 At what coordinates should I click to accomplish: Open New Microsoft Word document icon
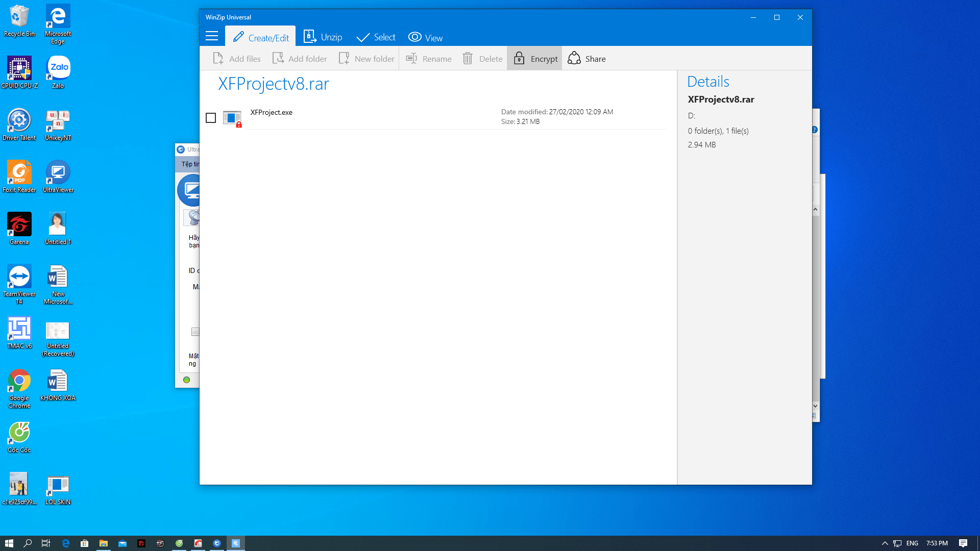click(58, 284)
